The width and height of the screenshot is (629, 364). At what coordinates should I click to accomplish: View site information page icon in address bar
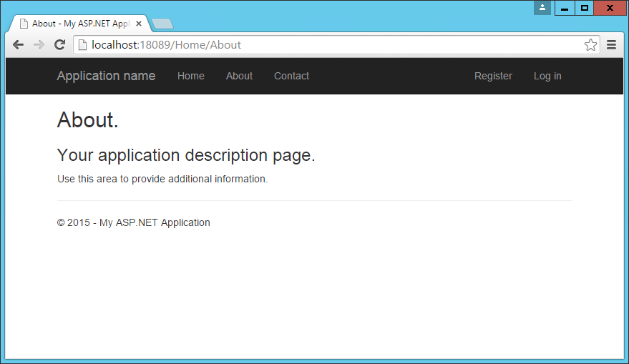pos(82,45)
